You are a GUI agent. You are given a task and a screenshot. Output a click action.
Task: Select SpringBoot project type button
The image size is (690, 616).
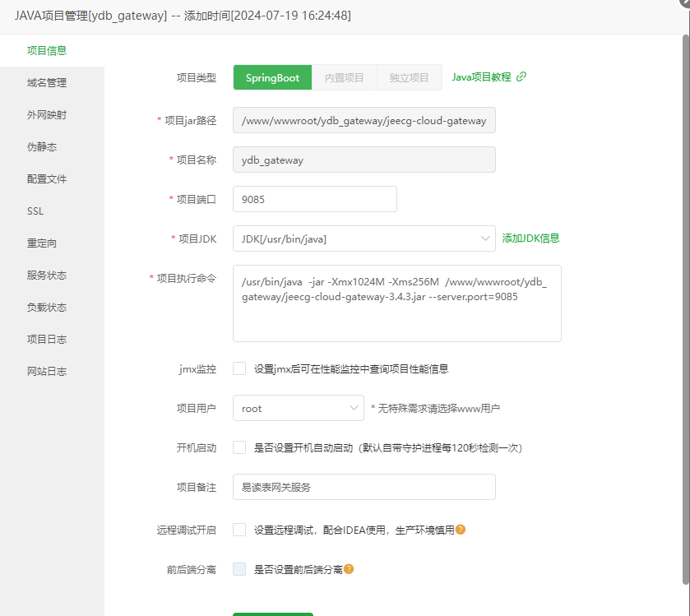(x=272, y=77)
